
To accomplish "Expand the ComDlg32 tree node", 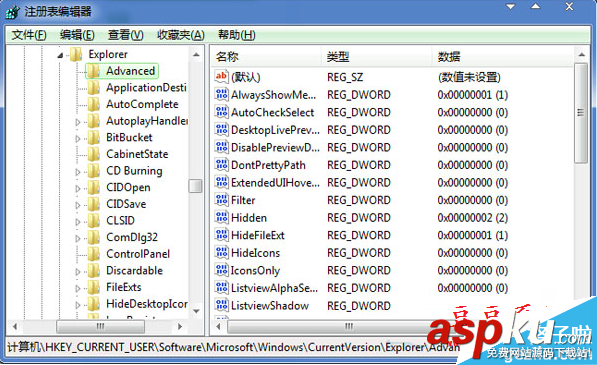I will (x=78, y=238).
